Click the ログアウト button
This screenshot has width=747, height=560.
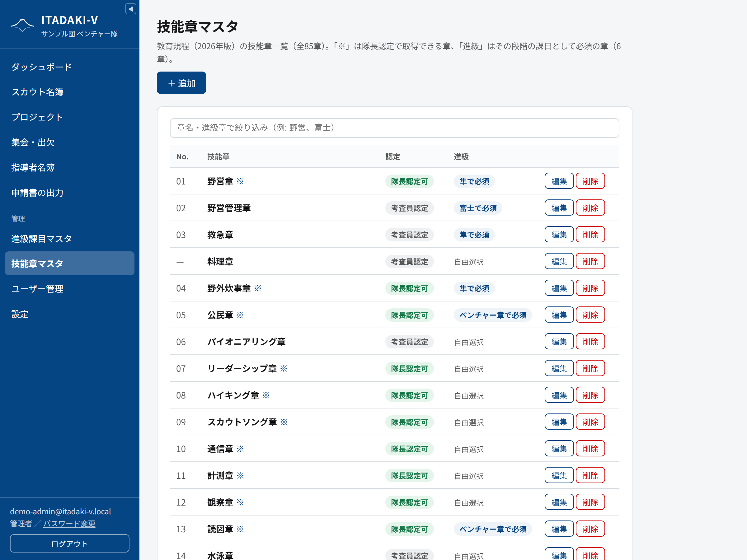point(70,544)
